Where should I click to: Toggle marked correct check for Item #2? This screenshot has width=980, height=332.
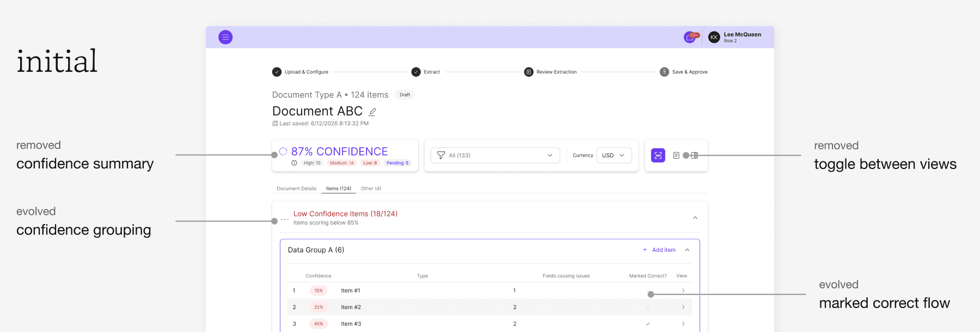(648, 307)
